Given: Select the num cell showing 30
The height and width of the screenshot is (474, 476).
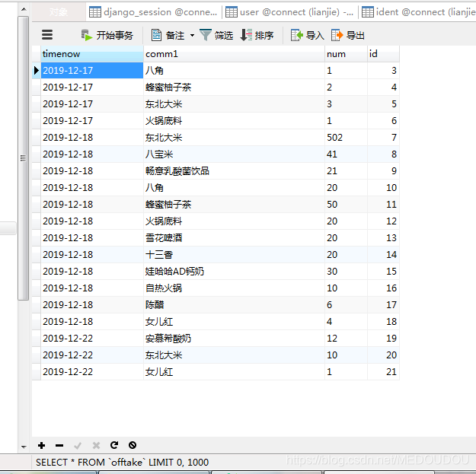Looking at the screenshot, I should point(346,271).
